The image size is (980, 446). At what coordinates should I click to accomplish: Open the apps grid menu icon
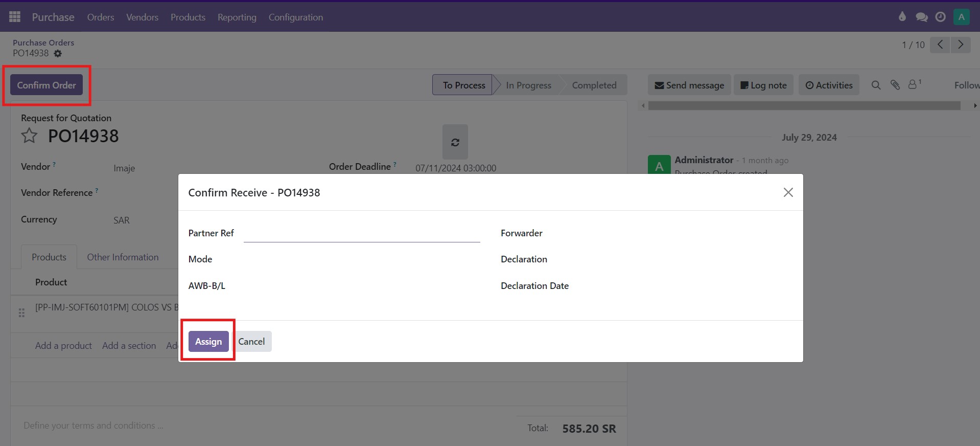pos(15,17)
